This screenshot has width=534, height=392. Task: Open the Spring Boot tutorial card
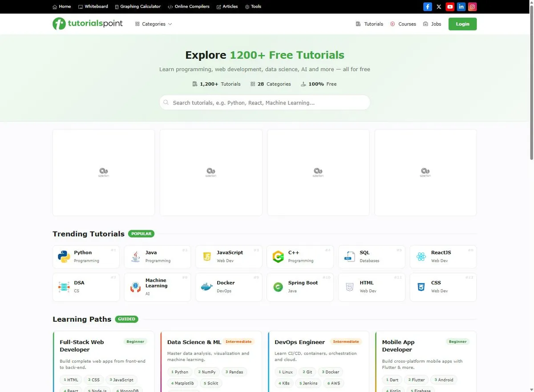(300, 287)
